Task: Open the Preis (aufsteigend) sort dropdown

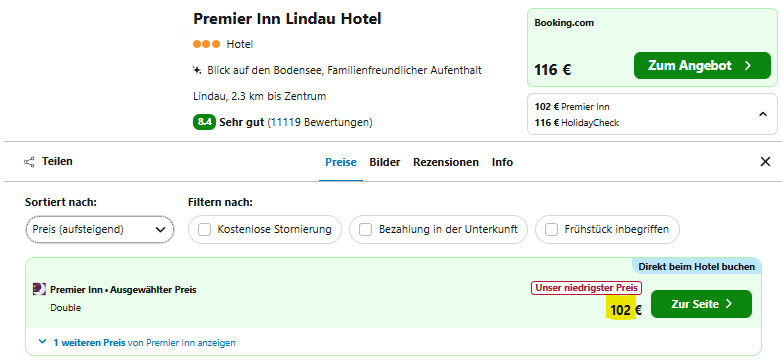Action: [x=100, y=229]
